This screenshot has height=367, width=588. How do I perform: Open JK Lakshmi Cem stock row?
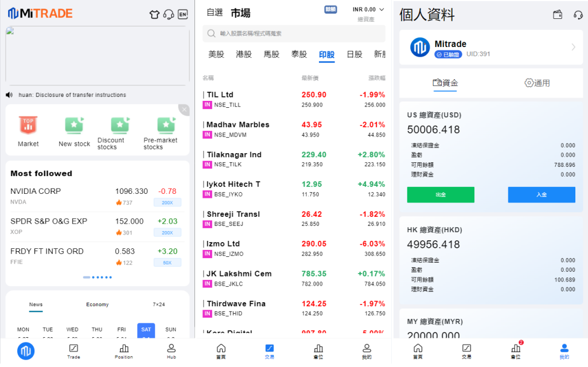pyautogui.click(x=294, y=279)
